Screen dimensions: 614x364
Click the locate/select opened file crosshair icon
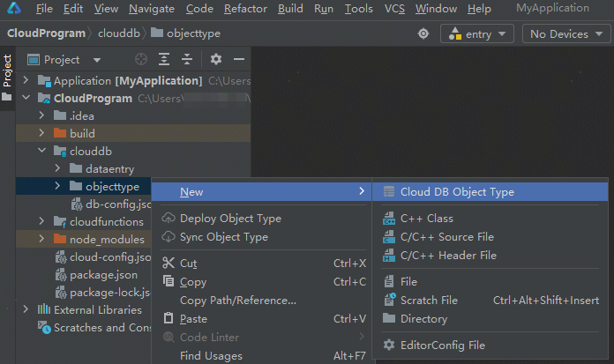tap(141, 60)
